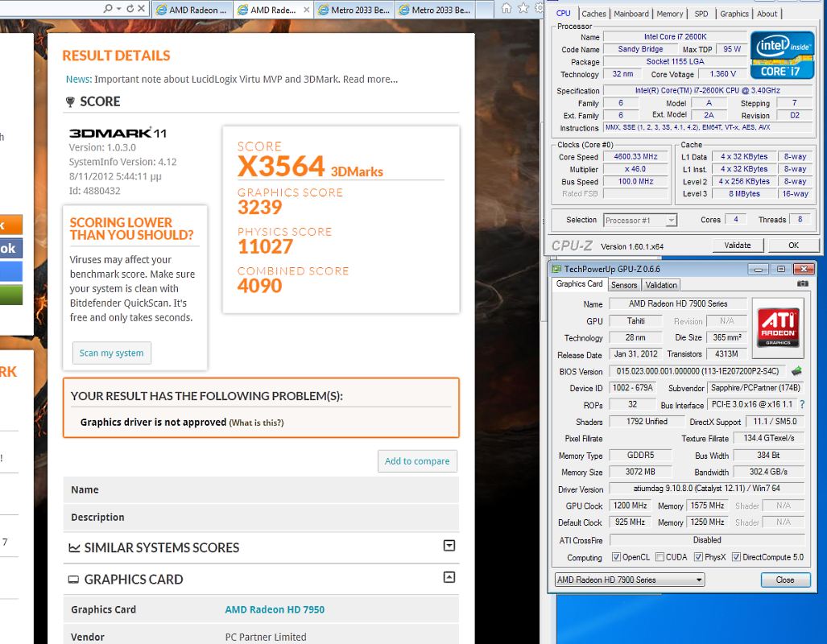Viewport: 827px width, 644px height.
Task: Switch to the Validation tab in GPU-Z
Action: 661,285
